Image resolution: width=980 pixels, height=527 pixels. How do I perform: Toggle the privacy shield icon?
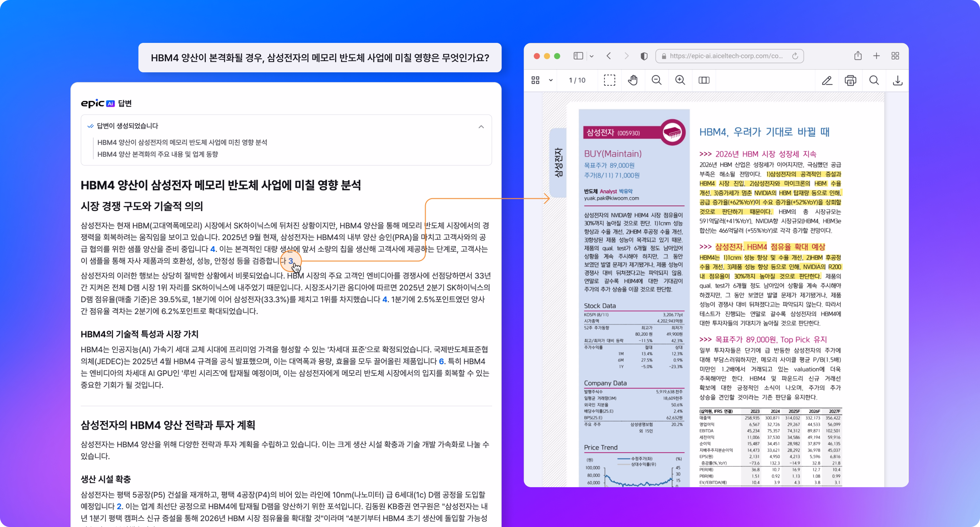click(x=644, y=56)
